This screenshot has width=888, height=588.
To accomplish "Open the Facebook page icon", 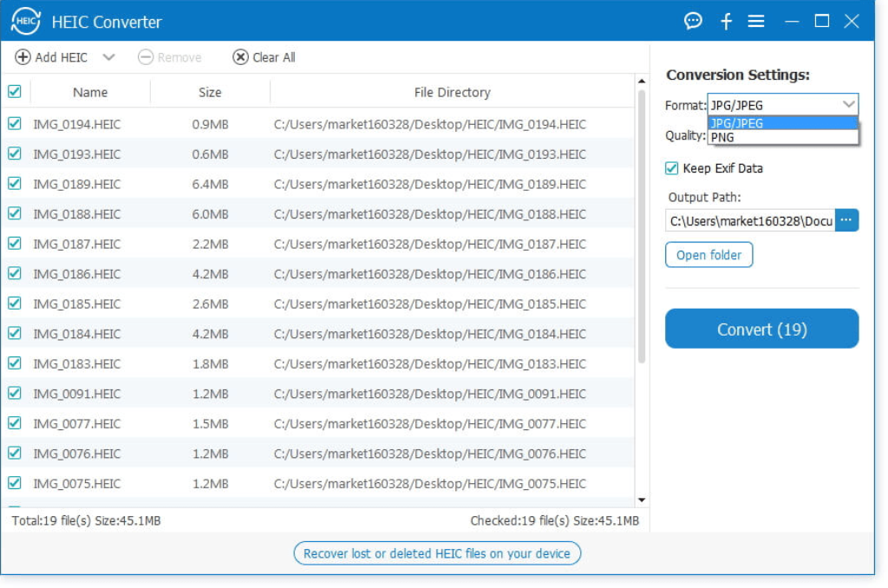I will tap(726, 22).
